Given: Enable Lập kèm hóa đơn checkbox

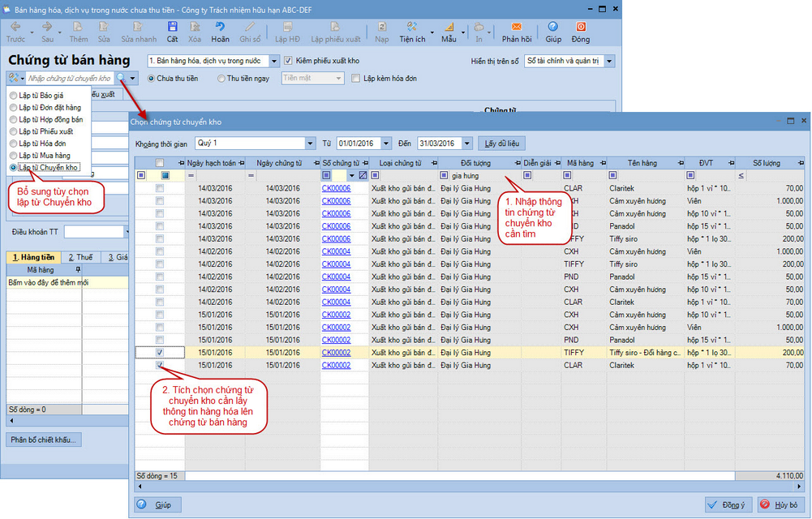Looking at the screenshot, I should 355,79.
